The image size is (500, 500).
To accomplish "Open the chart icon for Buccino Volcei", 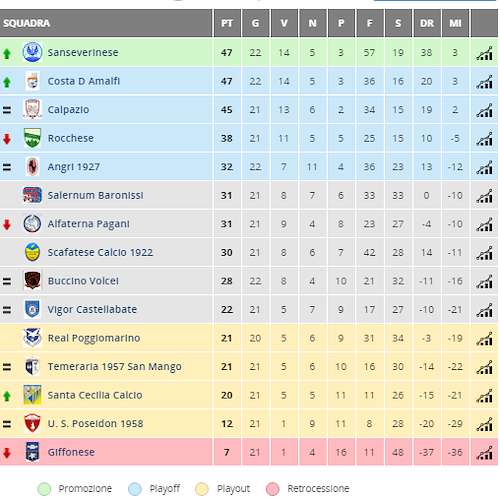I will click(x=484, y=281).
